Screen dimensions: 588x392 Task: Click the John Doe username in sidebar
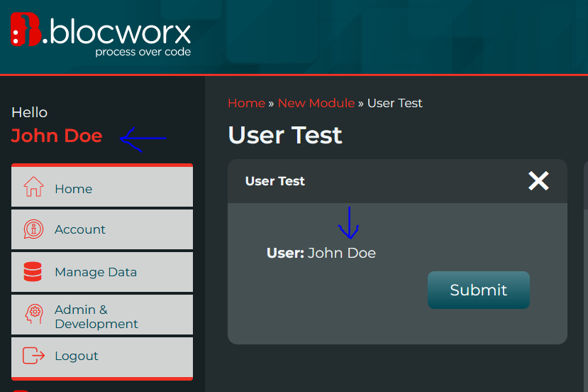coord(57,136)
